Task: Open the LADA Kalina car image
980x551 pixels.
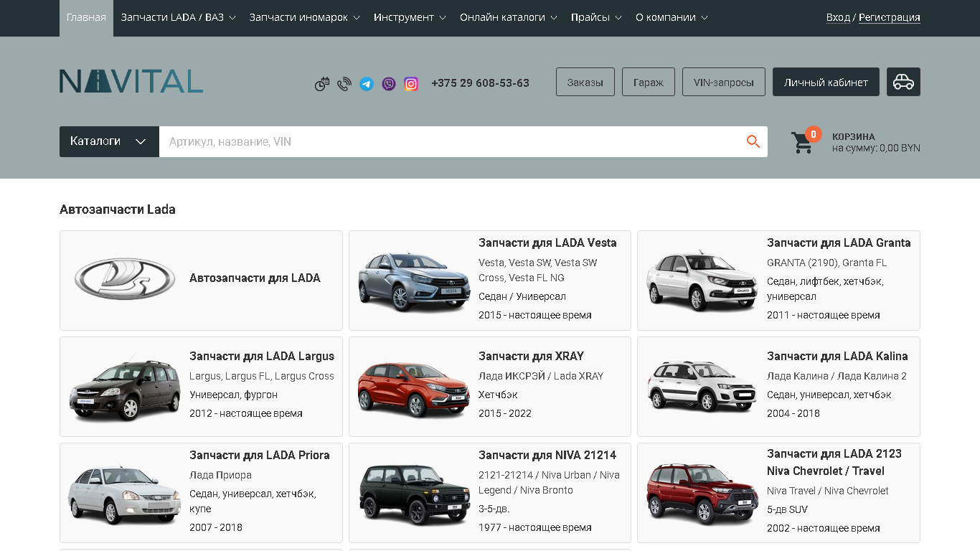Action: (x=702, y=387)
